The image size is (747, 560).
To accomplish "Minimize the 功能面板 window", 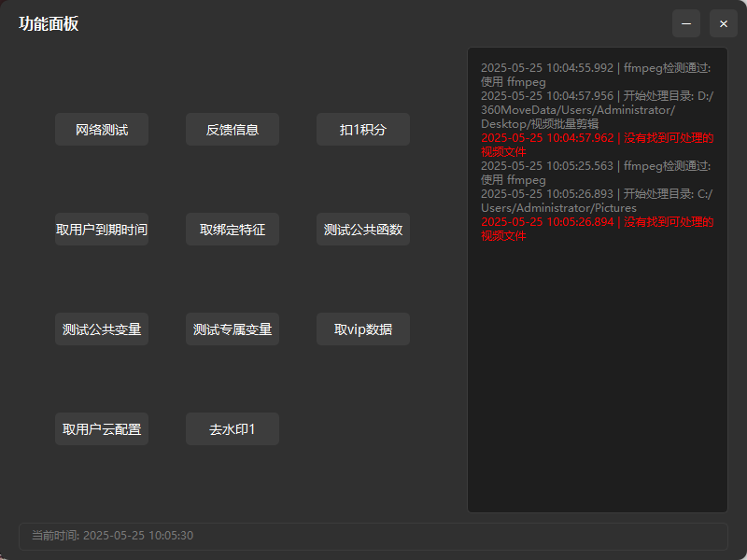I will [686, 23].
